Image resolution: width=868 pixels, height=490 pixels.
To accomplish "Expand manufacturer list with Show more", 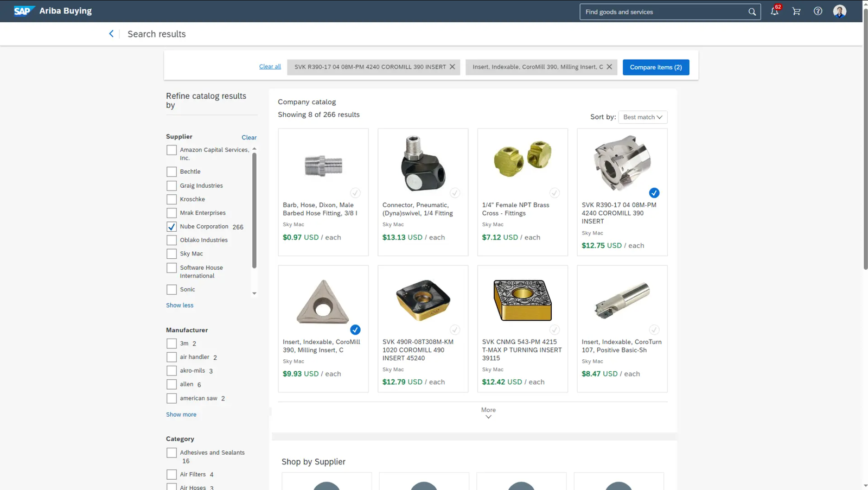I will coord(181,415).
